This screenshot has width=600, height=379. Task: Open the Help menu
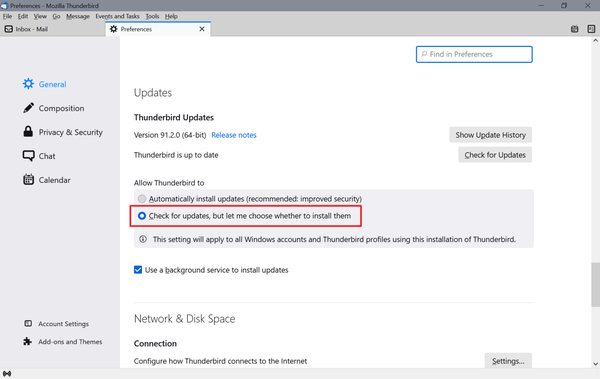(171, 16)
